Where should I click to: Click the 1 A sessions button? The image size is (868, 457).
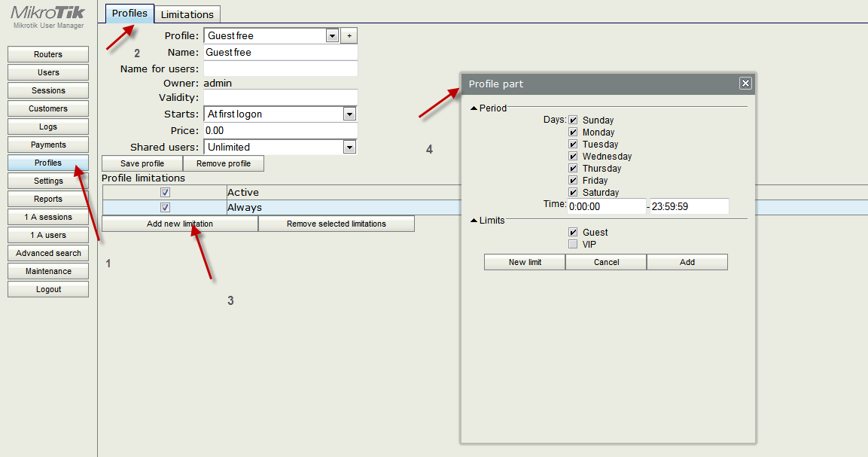(48, 217)
